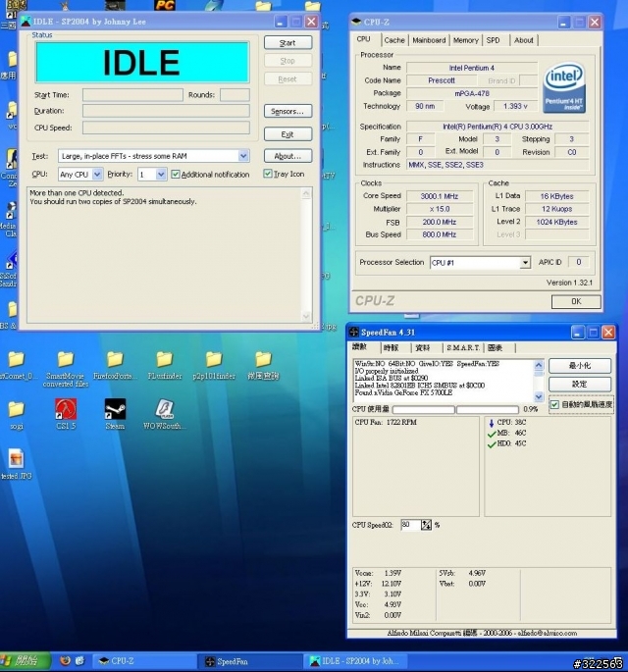The image size is (628, 672).
Task: Click the Core Speed 3000.1 MHz value
Action: pyautogui.click(x=440, y=196)
